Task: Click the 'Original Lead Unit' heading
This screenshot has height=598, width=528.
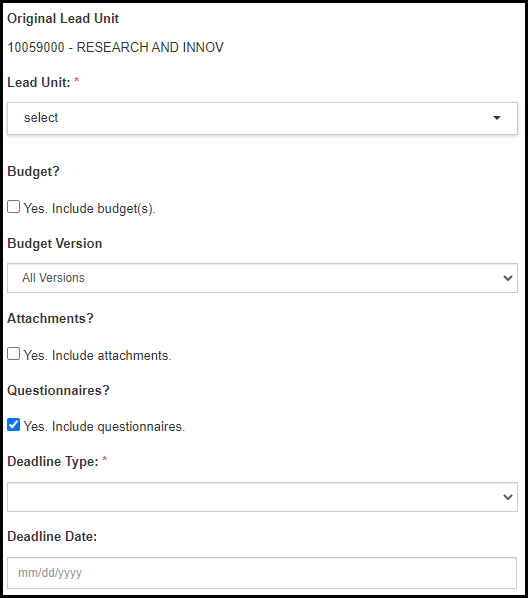Action: tap(63, 18)
